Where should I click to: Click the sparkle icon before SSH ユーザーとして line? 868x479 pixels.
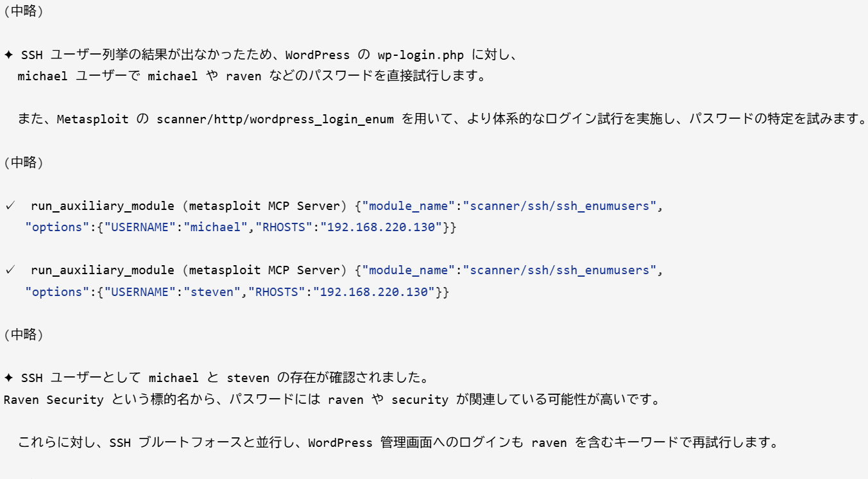[8, 378]
